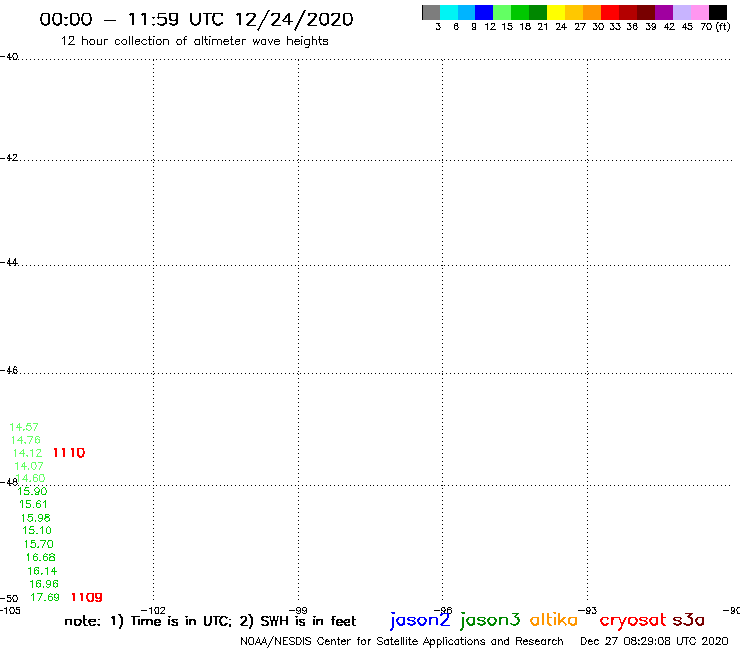Click the purple swatch in the color scale

pyautogui.click(x=664, y=12)
